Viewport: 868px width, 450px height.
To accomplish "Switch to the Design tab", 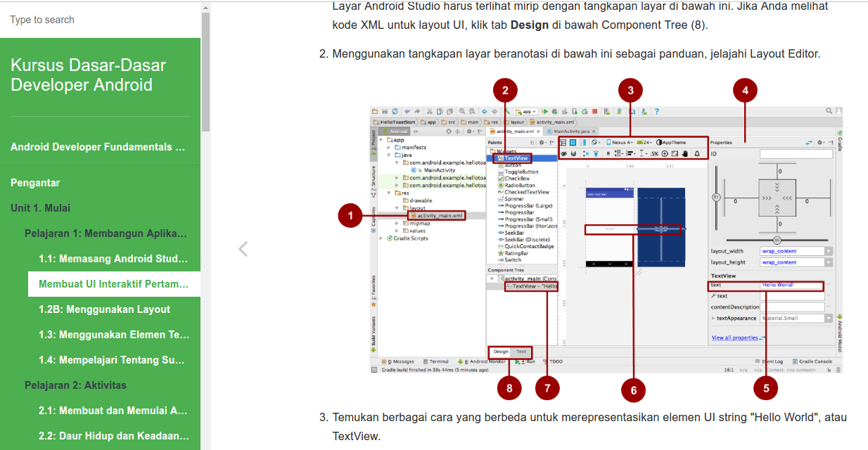I will [x=500, y=352].
